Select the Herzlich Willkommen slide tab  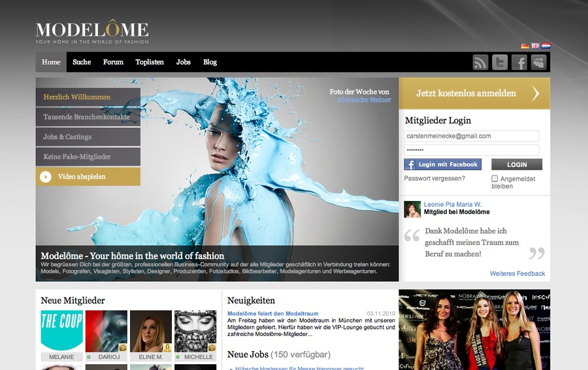click(x=88, y=97)
